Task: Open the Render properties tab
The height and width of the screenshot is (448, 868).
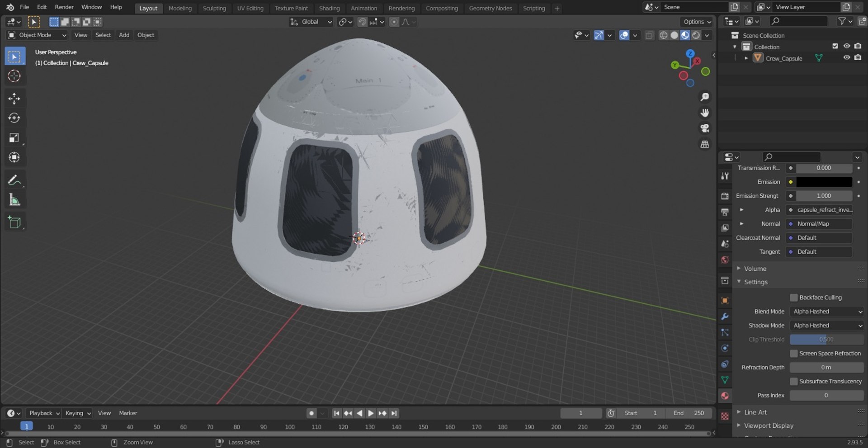Action: point(725,196)
